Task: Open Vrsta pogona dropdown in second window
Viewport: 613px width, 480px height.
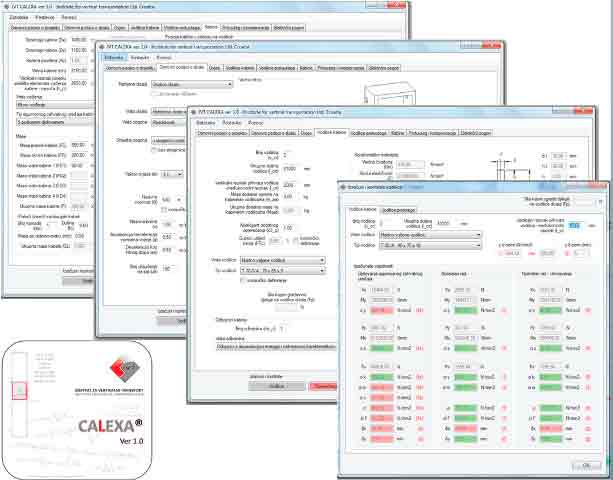Action: point(169,123)
